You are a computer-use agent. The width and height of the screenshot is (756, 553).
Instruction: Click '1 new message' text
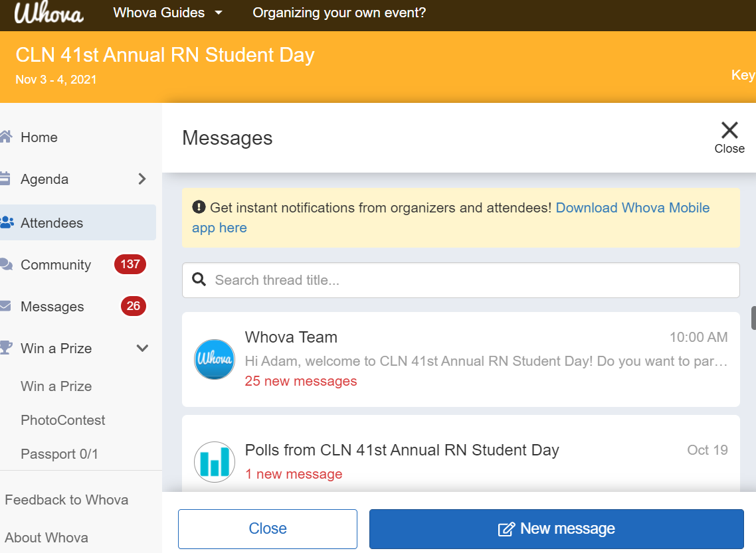coord(294,474)
